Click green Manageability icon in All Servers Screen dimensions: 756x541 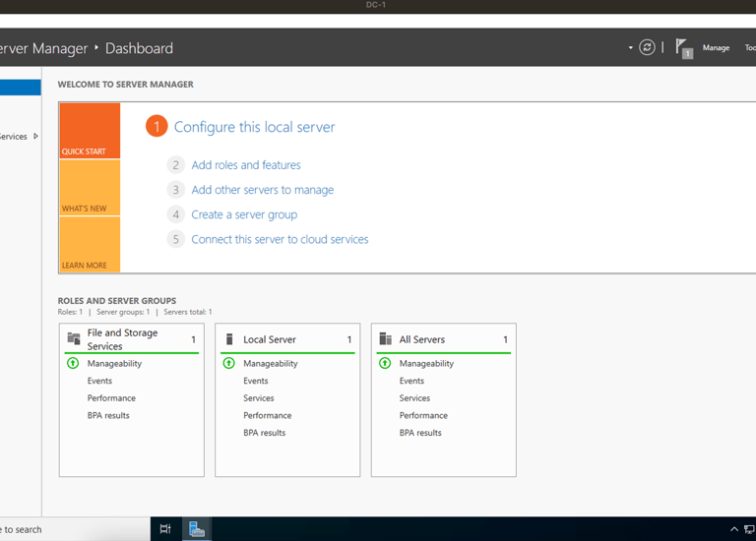coord(385,363)
